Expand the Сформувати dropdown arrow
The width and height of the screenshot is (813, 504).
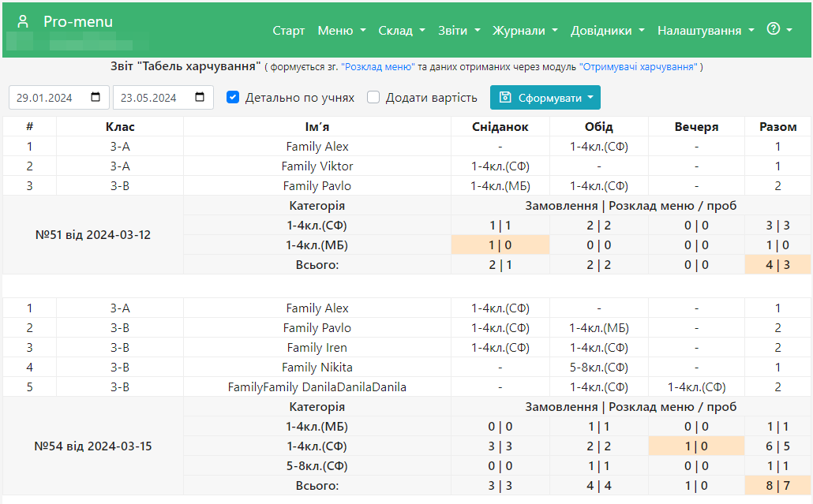[590, 97]
